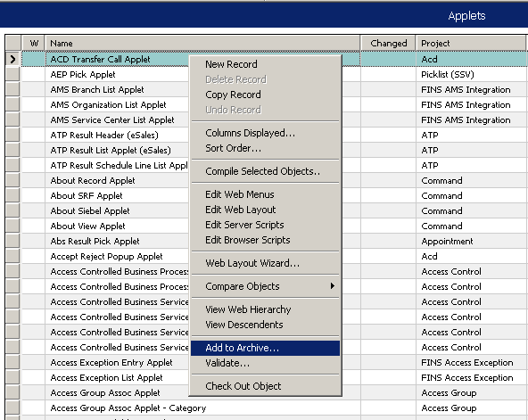Click Compile Selected Objects
Viewport: 528px width, 420px height.
coord(266,171)
